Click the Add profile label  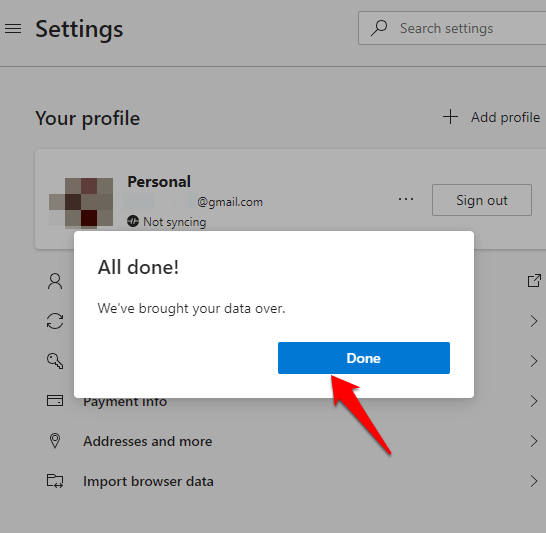505,117
